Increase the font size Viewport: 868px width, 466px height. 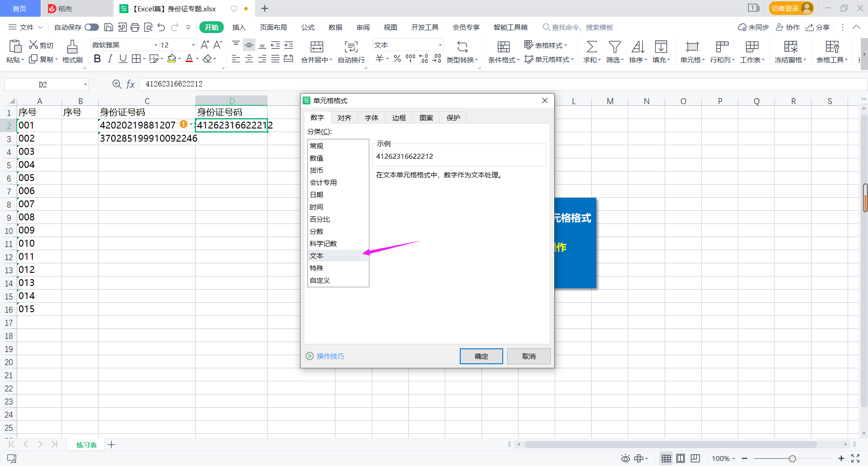(x=205, y=45)
